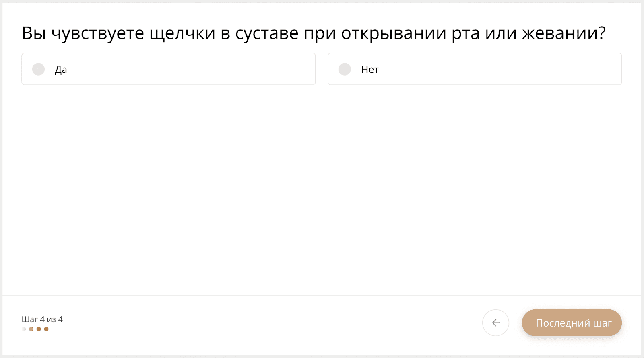Click "Вы" at the start of the question
Screen dimensions: 644x358
(34, 33)
